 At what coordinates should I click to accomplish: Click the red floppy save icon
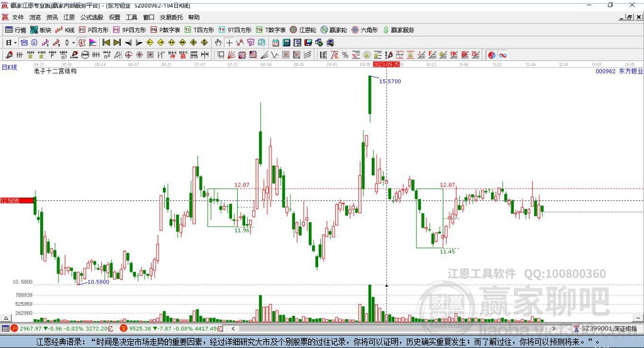(308, 43)
